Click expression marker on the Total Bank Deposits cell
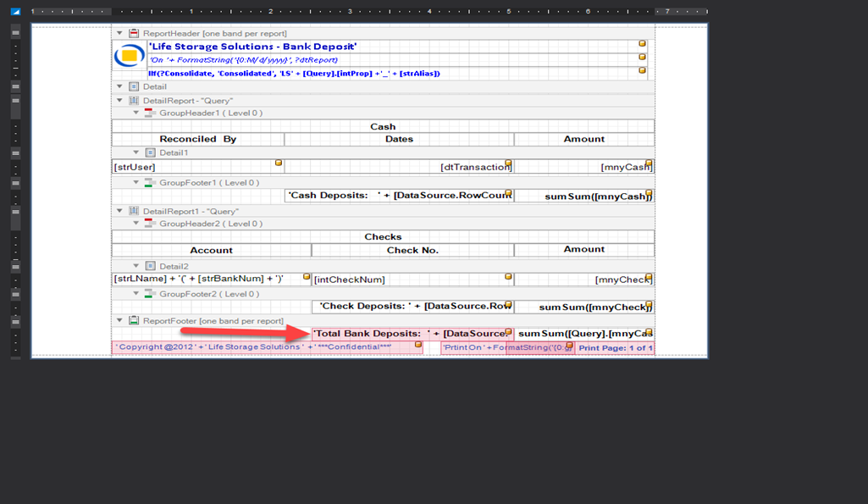Image resolution: width=868 pixels, height=504 pixels. 508,331
